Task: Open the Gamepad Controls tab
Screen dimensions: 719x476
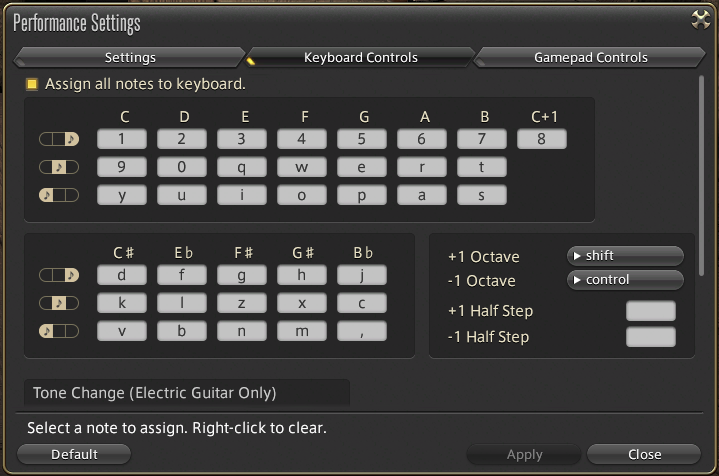Action: (591, 57)
